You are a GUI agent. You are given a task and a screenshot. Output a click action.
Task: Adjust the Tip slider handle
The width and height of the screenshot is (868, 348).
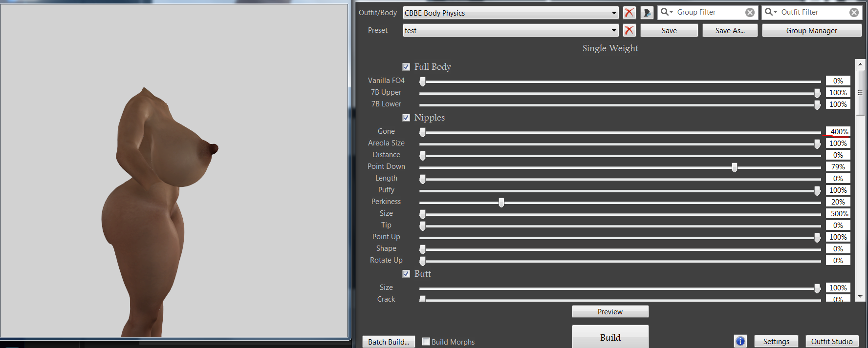423,226
